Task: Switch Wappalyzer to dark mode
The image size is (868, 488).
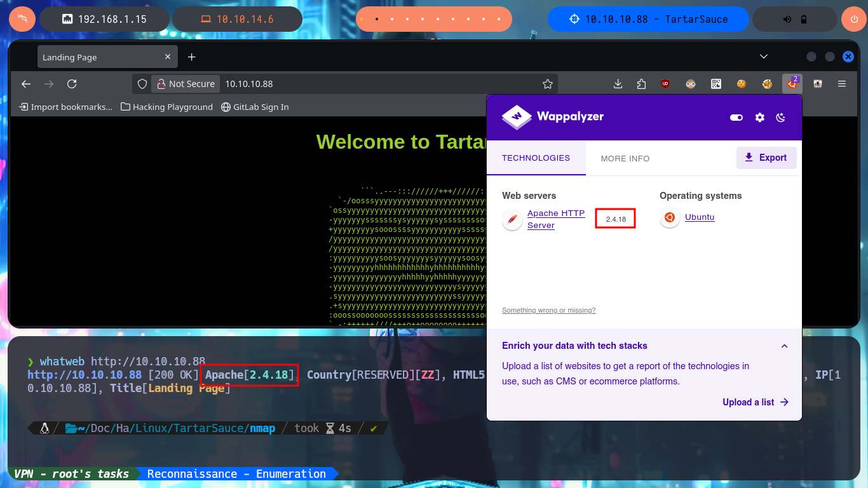Action: (782, 118)
